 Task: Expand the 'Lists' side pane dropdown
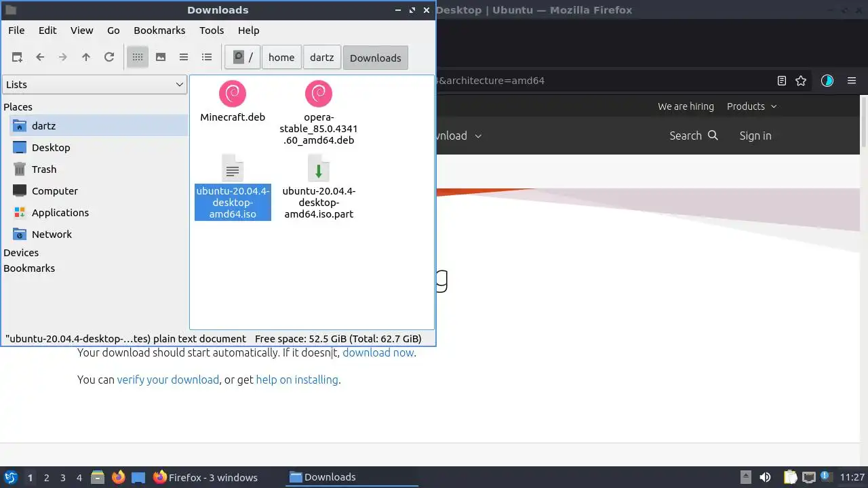[x=95, y=85]
